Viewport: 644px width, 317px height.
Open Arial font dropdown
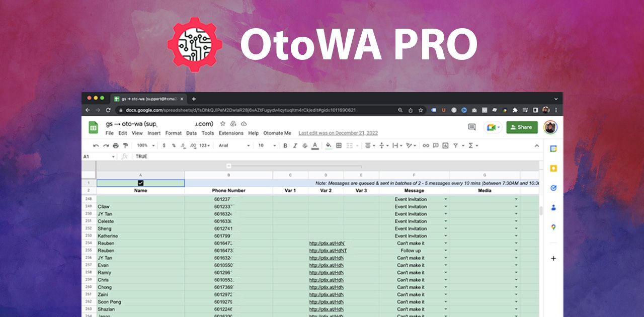[x=234, y=145]
